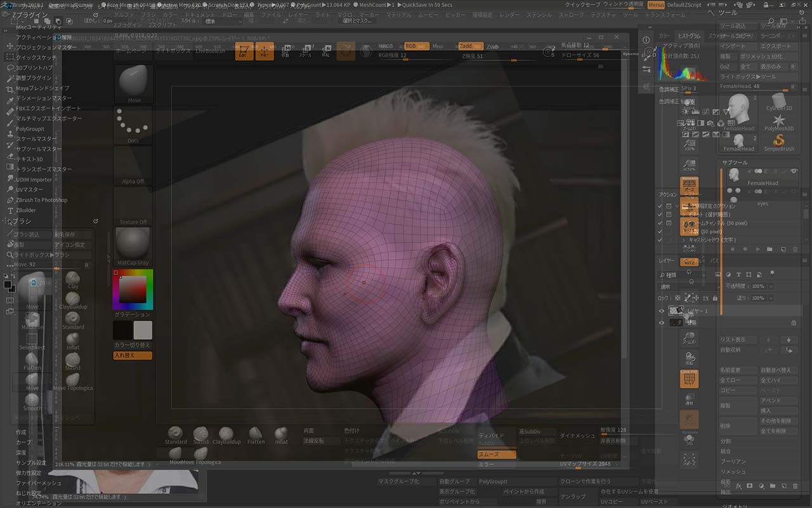
Task: Click Photoshop's delete layer trash icon
Action: (794, 486)
